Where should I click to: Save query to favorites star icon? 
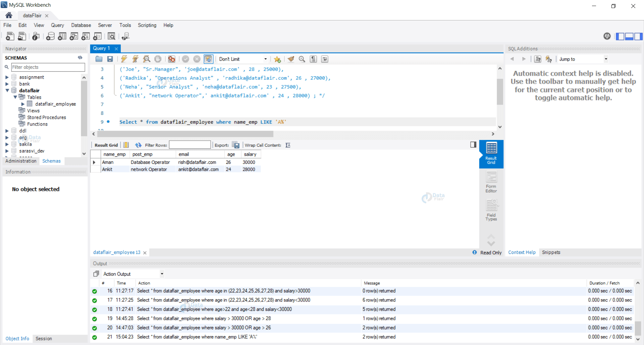pyautogui.click(x=277, y=59)
